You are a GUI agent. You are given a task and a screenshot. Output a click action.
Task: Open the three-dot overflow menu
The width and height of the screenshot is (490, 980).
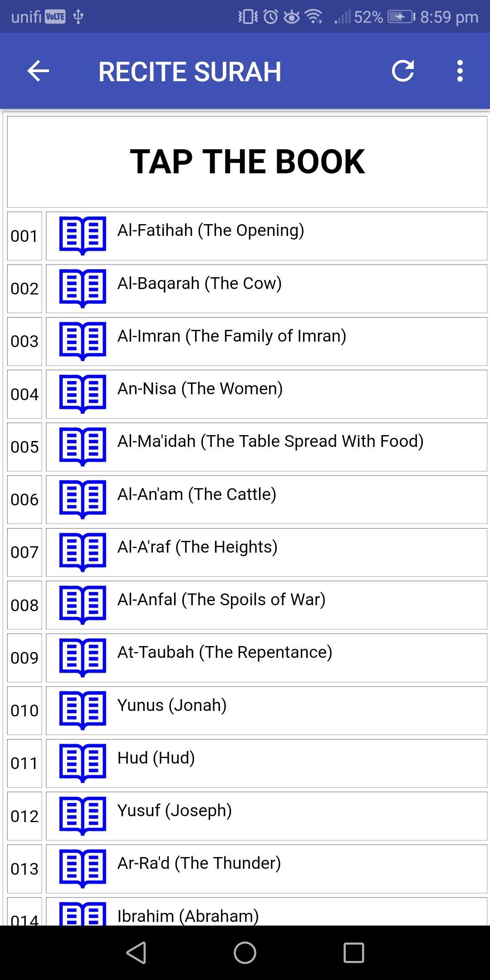point(460,71)
